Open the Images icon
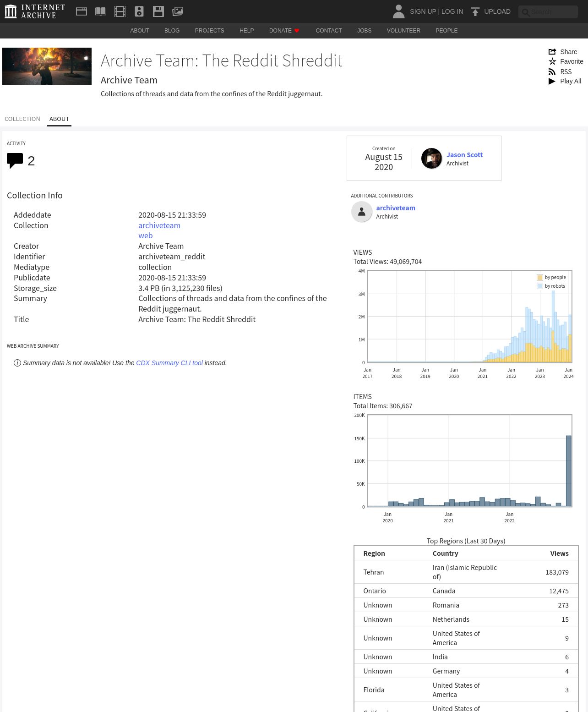This screenshot has height=712, width=588. (178, 11)
